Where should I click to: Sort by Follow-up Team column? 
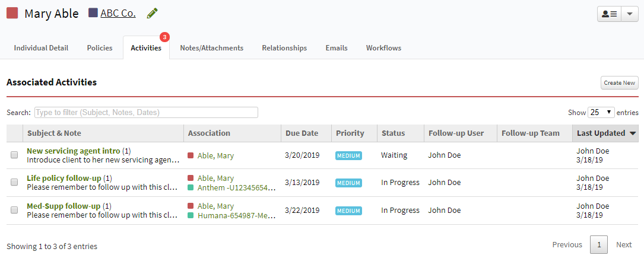pyautogui.click(x=534, y=133)
